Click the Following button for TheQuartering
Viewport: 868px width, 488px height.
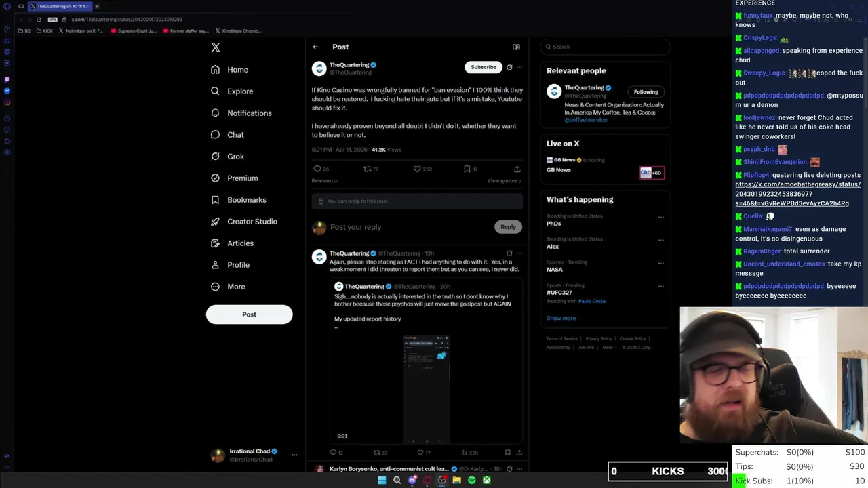pos(646,91)
